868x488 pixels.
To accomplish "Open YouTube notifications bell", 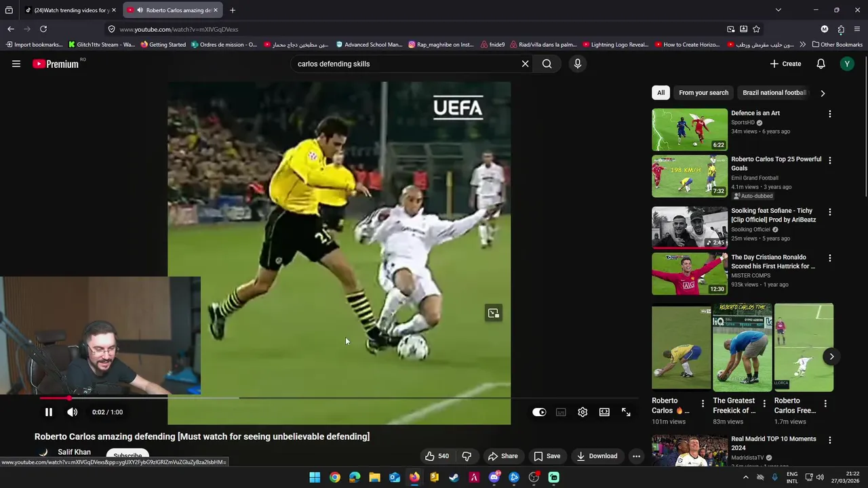I will pyautogui.click(x=821, y=64).
